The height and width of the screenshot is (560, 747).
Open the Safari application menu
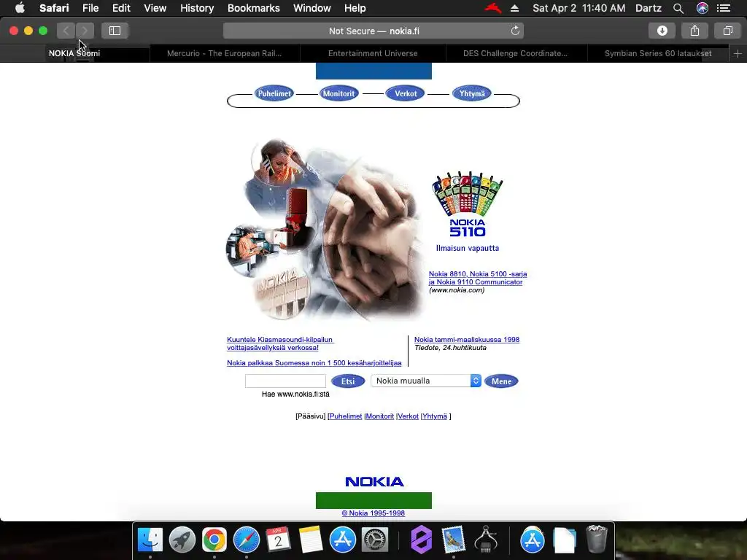pyautogui.click(x=54, y=8)
